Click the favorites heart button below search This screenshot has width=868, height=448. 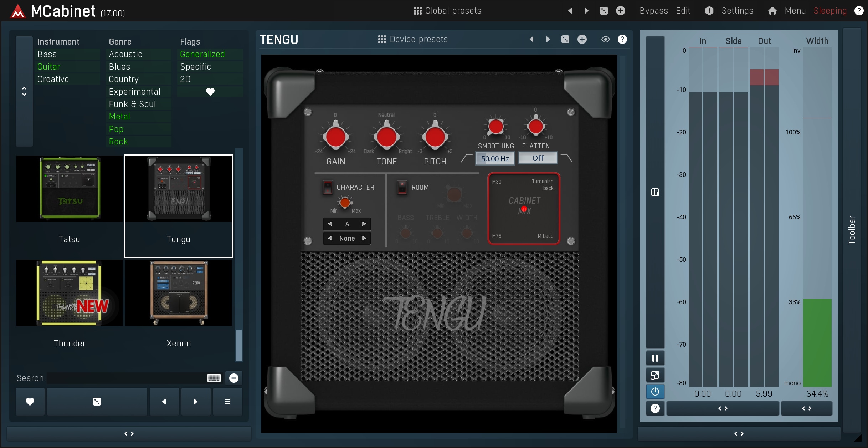[30, 402]
